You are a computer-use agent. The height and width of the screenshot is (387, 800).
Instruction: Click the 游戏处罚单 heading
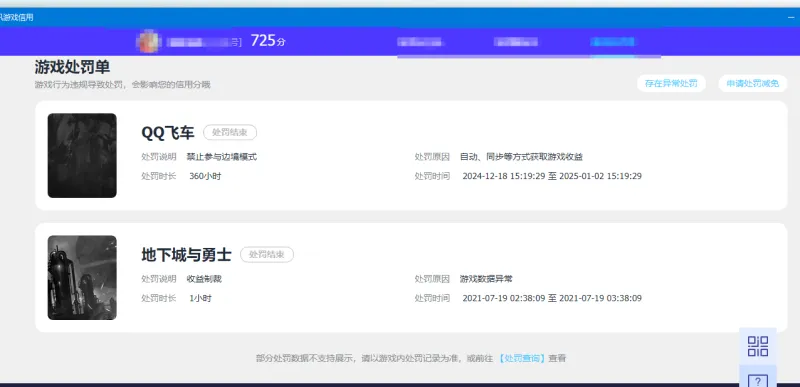click(72, 67)
